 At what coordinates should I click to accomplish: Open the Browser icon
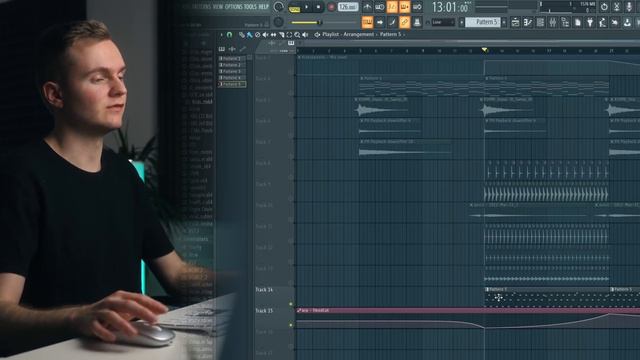pos(565,22)
